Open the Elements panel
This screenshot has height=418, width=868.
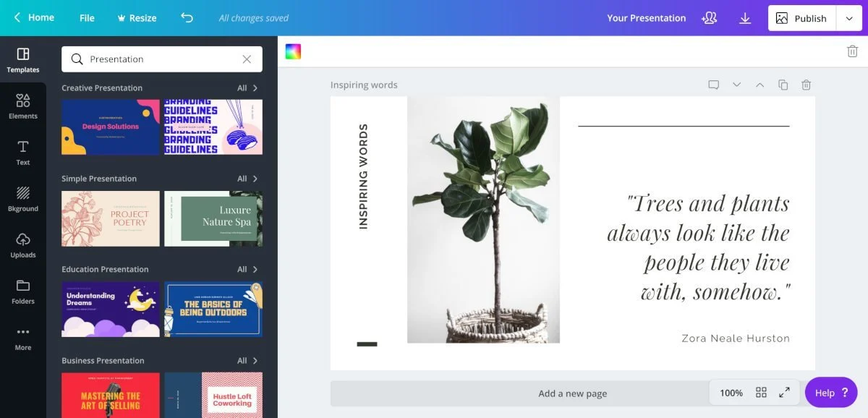point(23,107)
